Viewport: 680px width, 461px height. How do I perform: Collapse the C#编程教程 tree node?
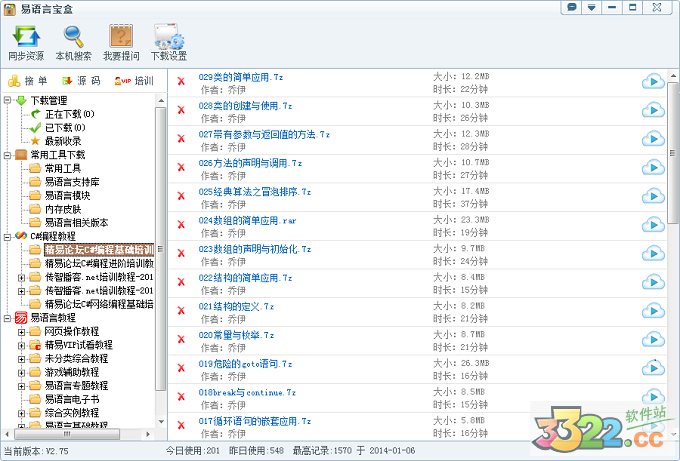(x=7, y=236)
